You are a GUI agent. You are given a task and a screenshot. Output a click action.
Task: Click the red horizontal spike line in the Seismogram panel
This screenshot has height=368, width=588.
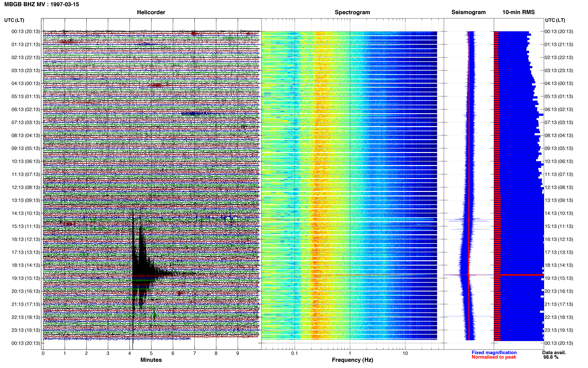point(469,275)
